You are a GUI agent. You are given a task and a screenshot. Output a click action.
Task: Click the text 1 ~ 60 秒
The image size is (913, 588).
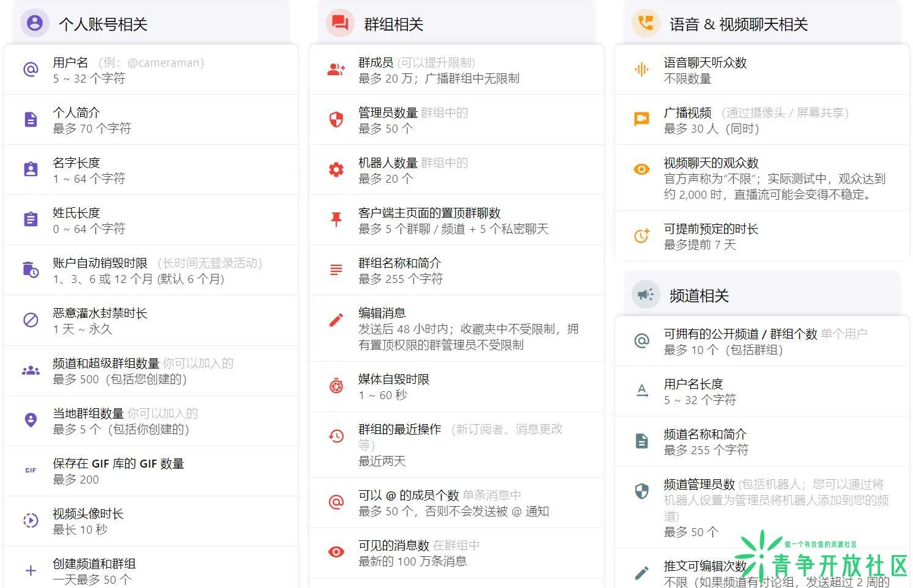383,395
